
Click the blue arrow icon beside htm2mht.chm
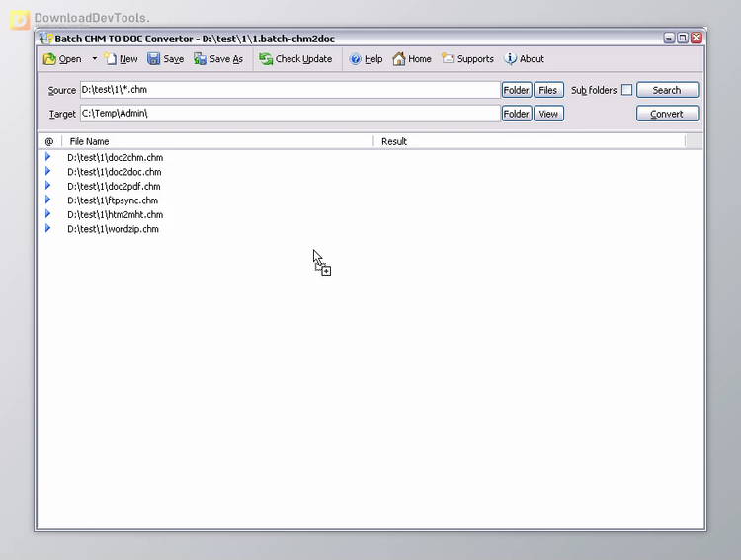(47, 213)
